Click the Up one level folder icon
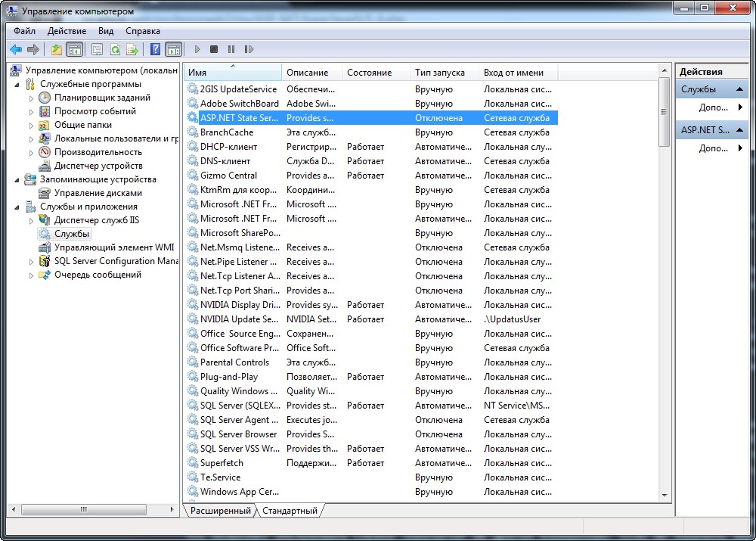Image resolution: width=756 pixels, height=541 pixels. point(57,49)
